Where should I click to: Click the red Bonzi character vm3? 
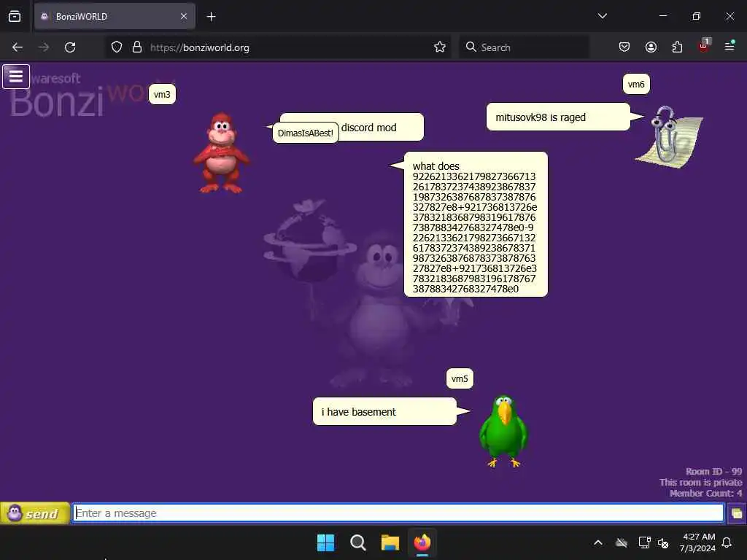tap(221, 152)
